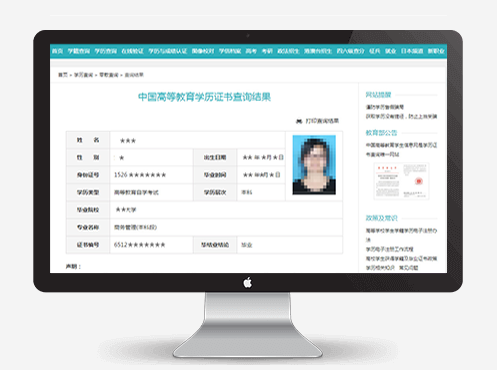Go to the 高考 section
Screen dimensions: 497x370
pyautogui.click(x=251, y=51)
